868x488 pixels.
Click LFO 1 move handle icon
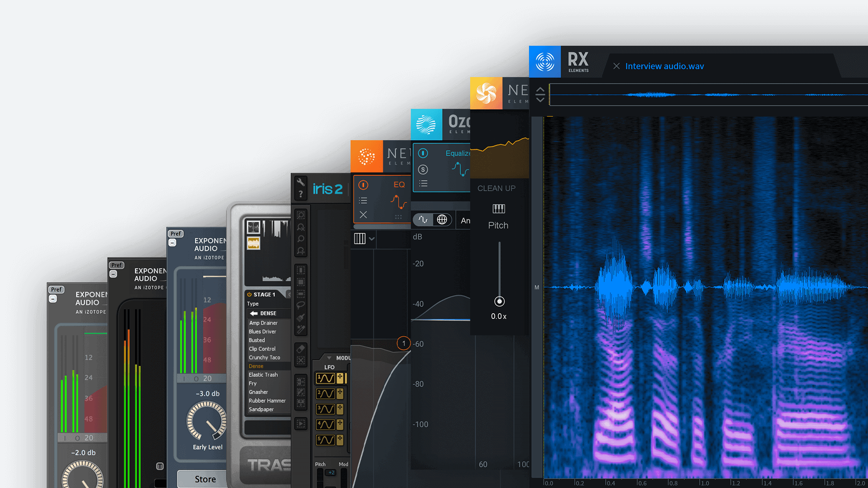pos(340,378)
